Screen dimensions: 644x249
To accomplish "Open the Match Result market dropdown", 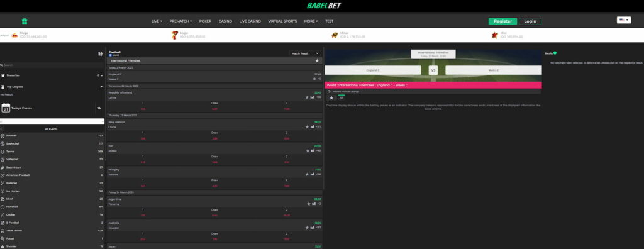I will [x=305, y=53].
